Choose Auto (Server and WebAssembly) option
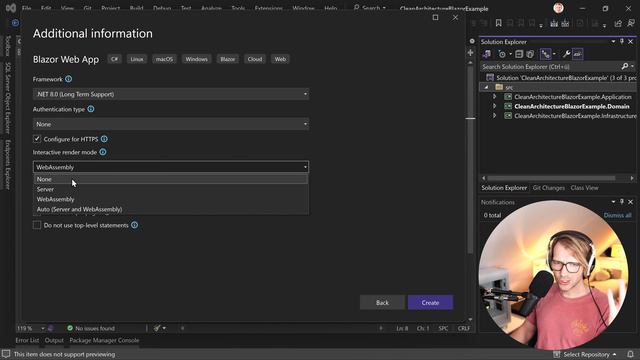Image resolution: width=640 pixels, height=360 pixels. [x=171, y=209]
